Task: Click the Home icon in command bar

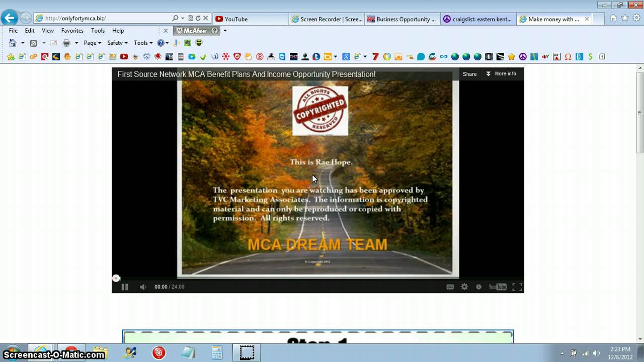Action: (x=13, y=43)
